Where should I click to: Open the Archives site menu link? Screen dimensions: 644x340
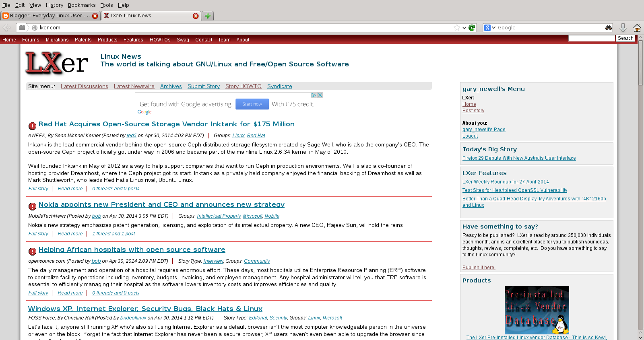click(171, 87)
